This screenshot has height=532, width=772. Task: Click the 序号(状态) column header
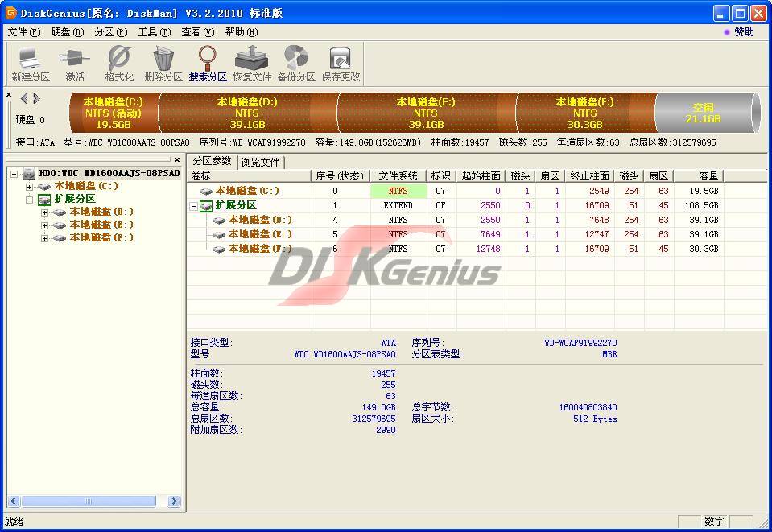[x=341, y=175]
